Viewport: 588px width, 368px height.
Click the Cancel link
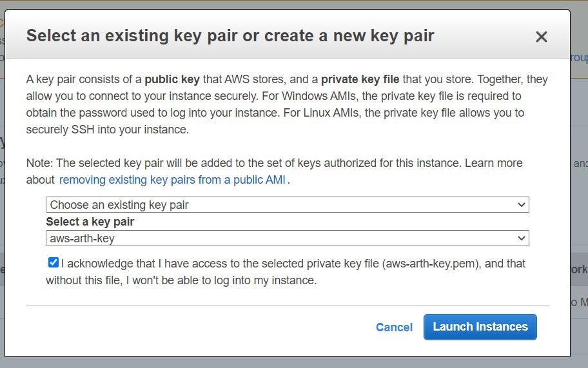click(394, 327)
